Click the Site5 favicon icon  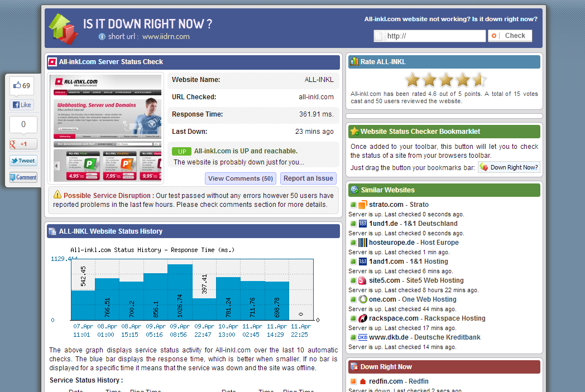pyautogui.click(x=362, y=280)
